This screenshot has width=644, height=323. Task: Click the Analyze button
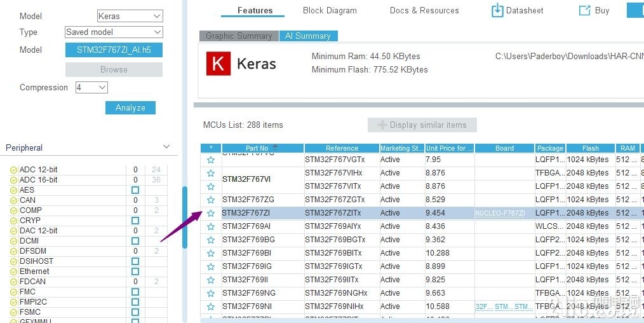tap(130, 107)
